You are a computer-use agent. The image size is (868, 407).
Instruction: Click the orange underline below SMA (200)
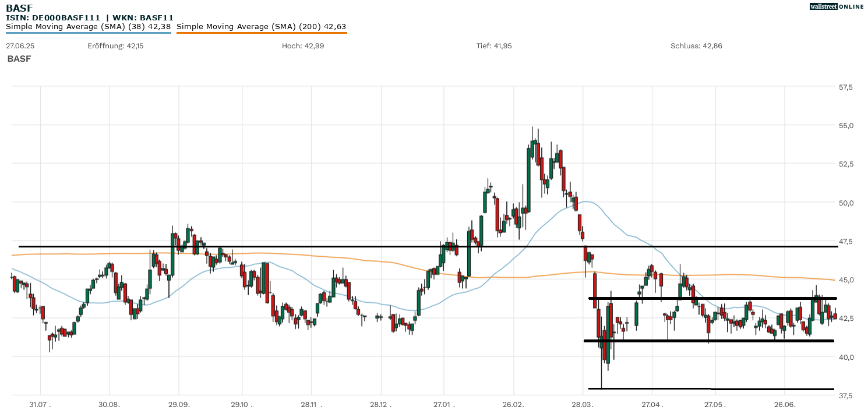point(261,33)
